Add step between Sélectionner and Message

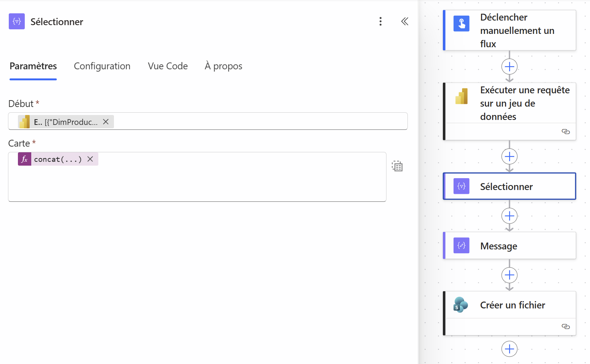click(510, 216)
